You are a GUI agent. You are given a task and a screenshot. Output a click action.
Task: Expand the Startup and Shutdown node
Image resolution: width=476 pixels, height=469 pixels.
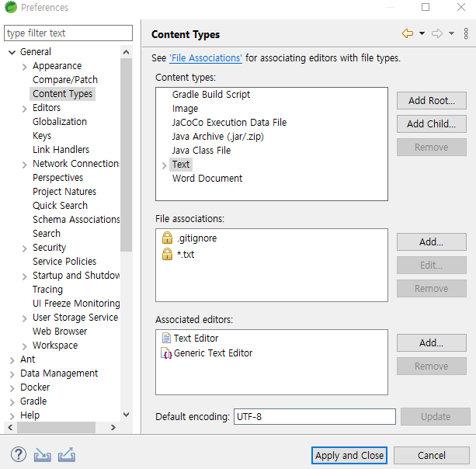coord(25,276)
